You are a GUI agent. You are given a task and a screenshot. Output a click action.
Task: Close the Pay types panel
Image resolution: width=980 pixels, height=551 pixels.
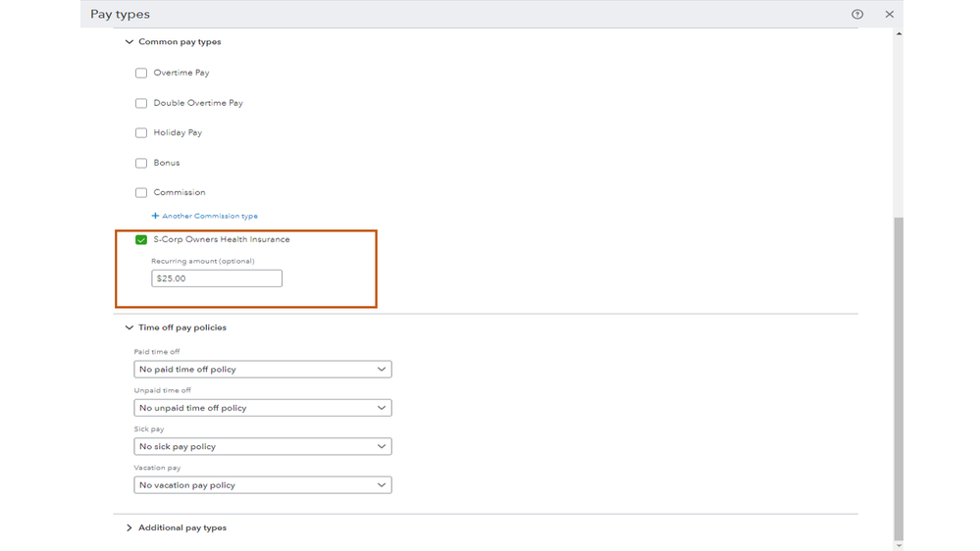click(889, 15)
